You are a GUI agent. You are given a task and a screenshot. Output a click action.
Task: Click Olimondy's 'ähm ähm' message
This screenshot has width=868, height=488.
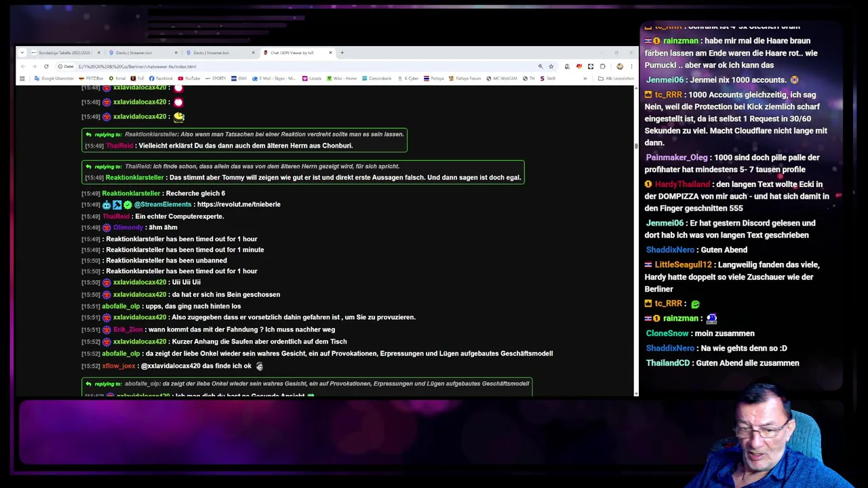click(163, 228)
